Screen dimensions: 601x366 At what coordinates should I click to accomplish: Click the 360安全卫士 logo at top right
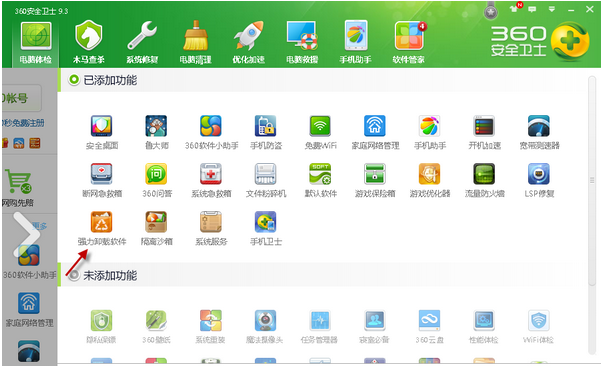pyautogui.click(x=540, y=42)
